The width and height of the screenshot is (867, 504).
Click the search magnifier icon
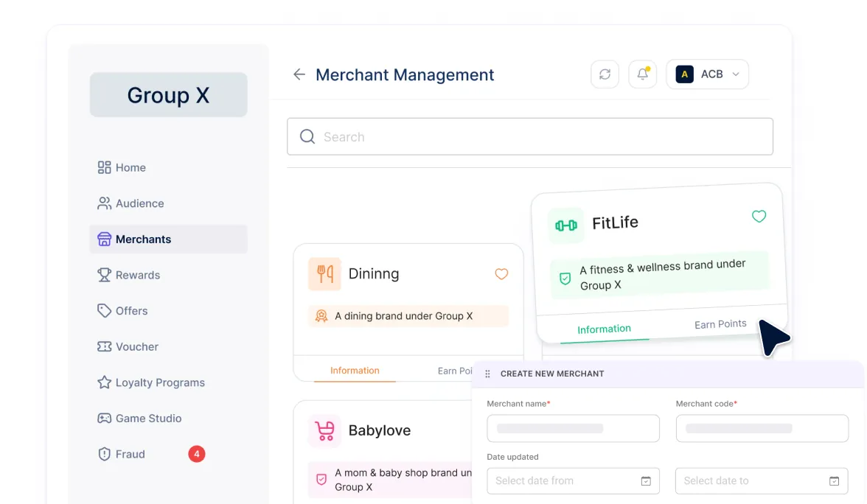(307, 136)
